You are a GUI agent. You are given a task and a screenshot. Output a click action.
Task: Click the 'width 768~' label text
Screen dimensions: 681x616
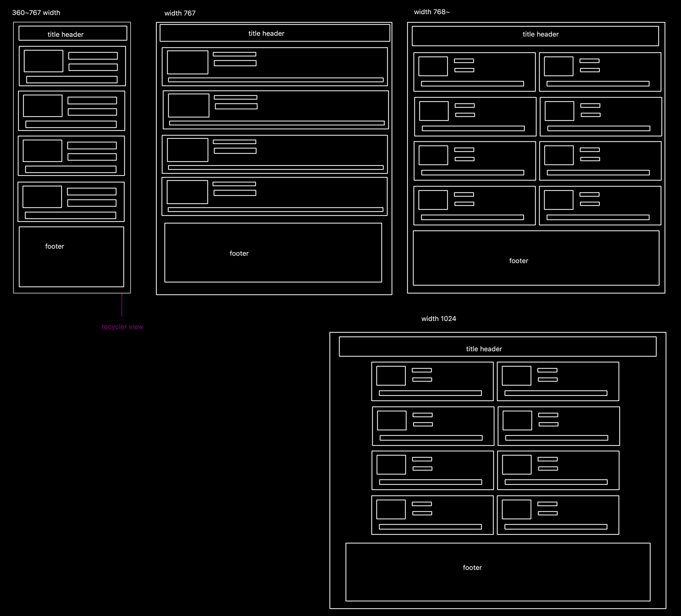tap(432, 12)
